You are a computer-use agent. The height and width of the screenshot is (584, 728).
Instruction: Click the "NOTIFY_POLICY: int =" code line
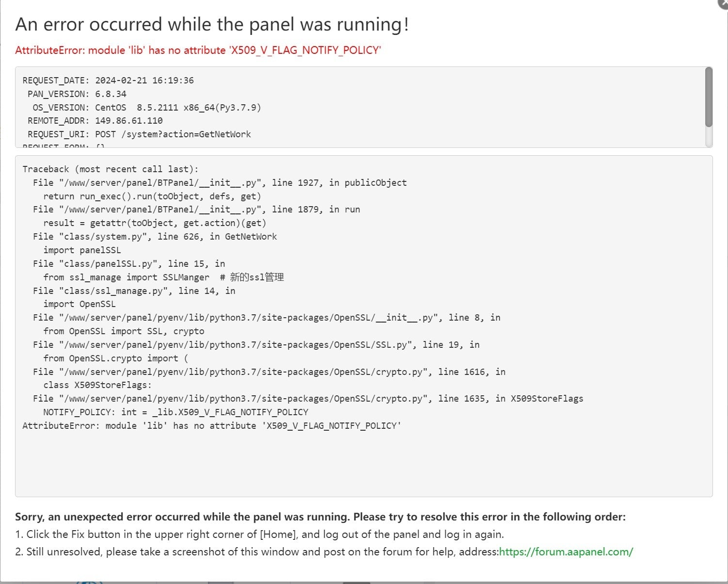pos(175,412)
